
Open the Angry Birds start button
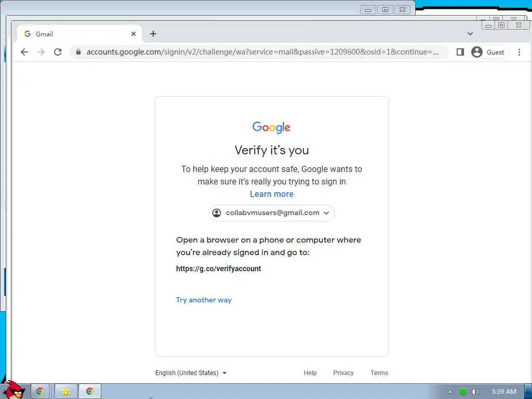tap(14, 390)
